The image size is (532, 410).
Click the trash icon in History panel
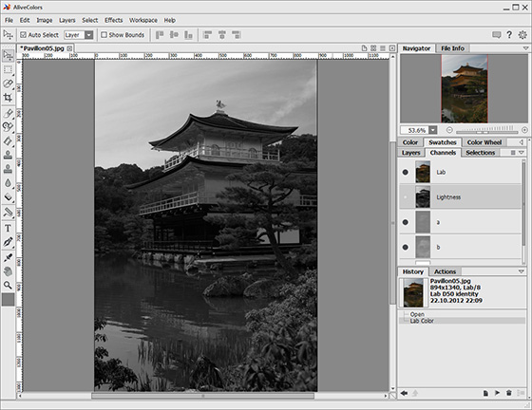[508, 393]
